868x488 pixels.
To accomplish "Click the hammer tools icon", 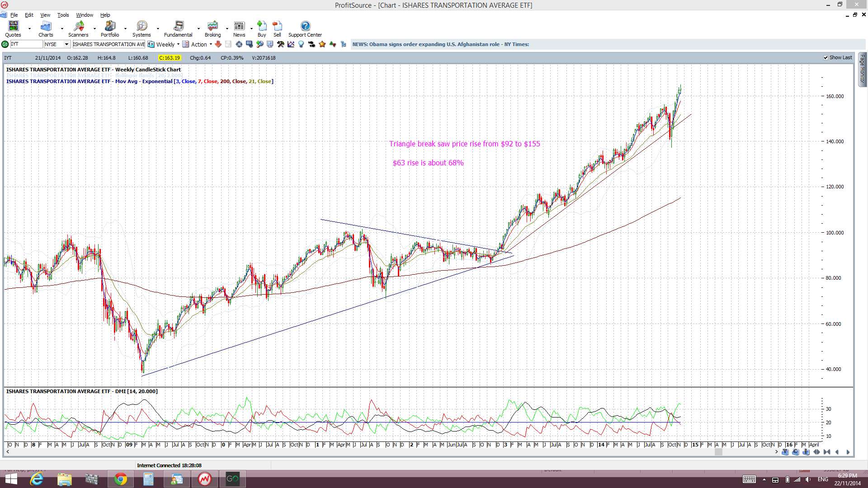I will pyautogui.click(x=280, y=44).
